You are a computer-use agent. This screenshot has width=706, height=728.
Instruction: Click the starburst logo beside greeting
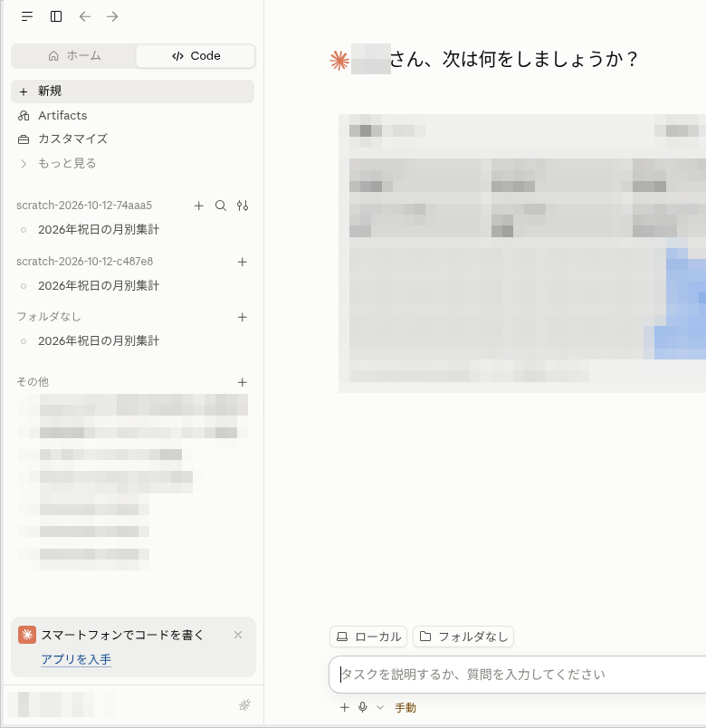[339, 61]
